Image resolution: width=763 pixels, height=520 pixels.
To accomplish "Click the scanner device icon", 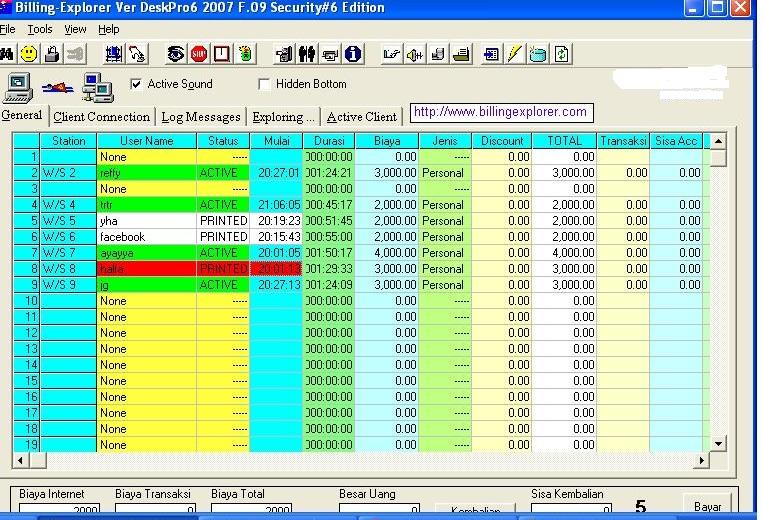I will (461, 54).
